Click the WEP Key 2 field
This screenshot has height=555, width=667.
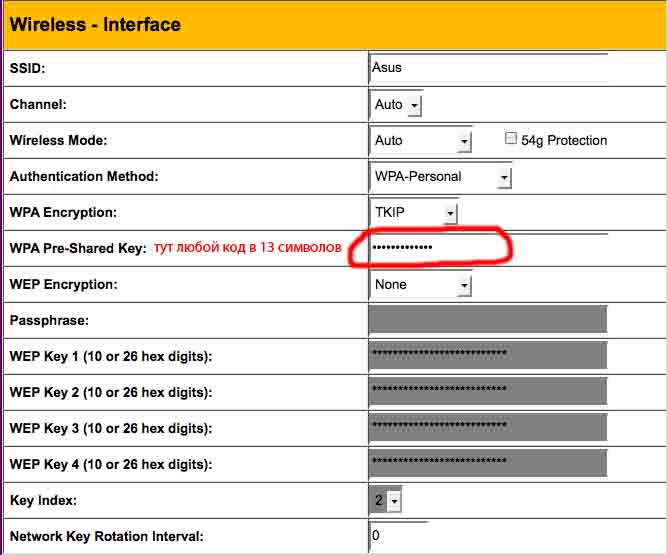tap(488, 391)
